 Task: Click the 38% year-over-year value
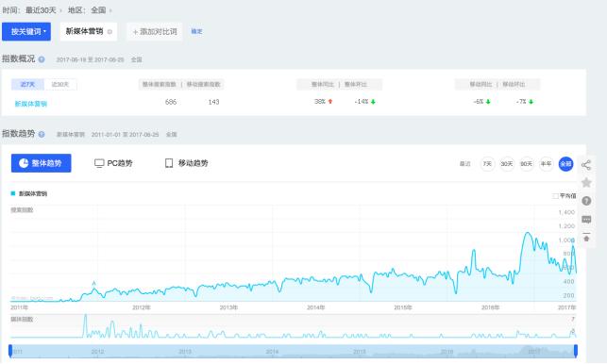320,101
